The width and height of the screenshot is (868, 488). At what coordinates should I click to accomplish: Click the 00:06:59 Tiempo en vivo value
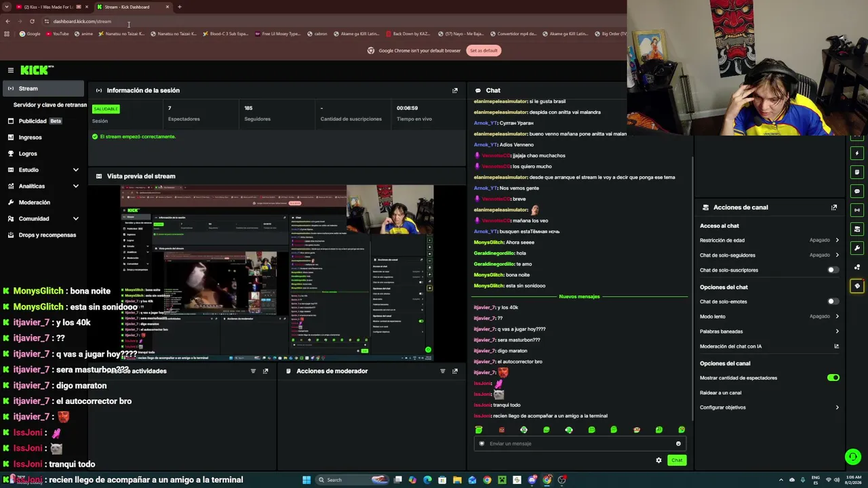[407, 108]
